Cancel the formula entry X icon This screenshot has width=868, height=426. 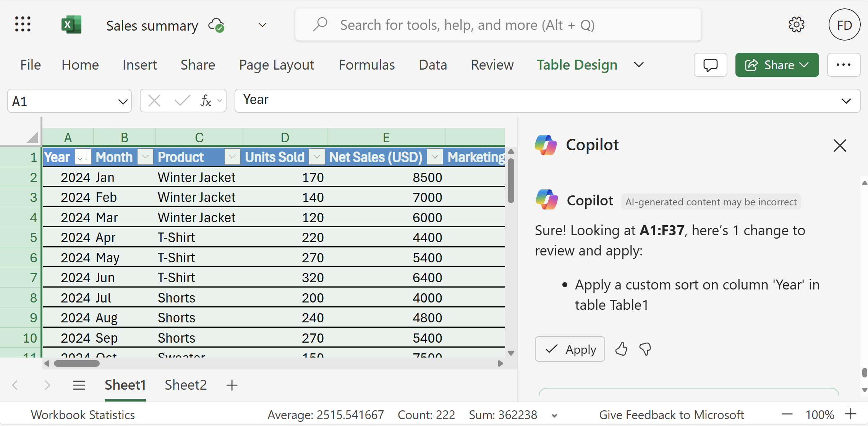(154, 101)
